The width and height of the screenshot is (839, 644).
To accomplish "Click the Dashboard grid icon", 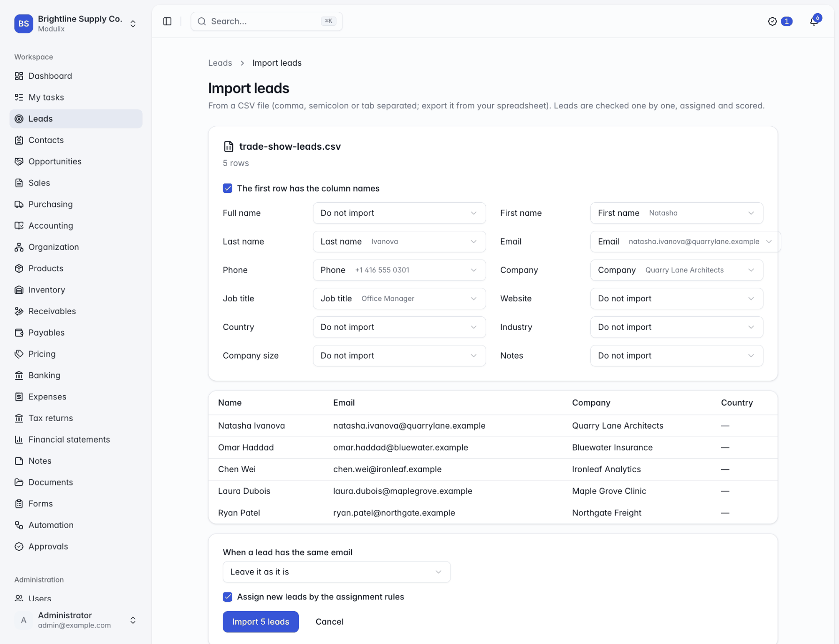I will [x=19, y=76].
